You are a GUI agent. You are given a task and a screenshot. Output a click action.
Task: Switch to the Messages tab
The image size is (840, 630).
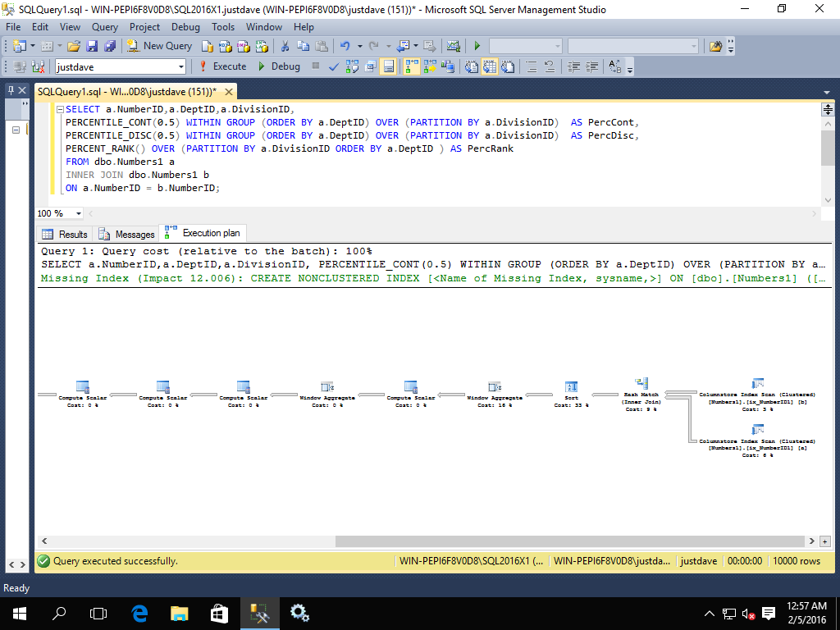126,235
